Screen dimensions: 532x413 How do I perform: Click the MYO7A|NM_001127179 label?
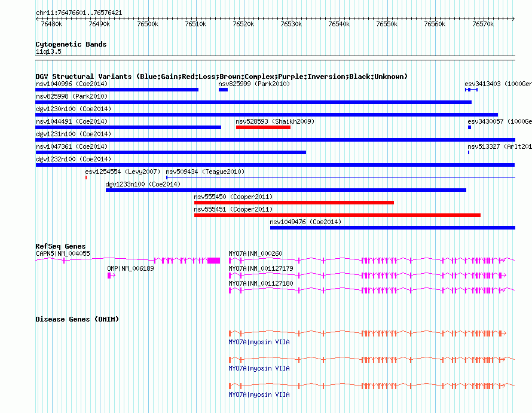click(261, 269)
